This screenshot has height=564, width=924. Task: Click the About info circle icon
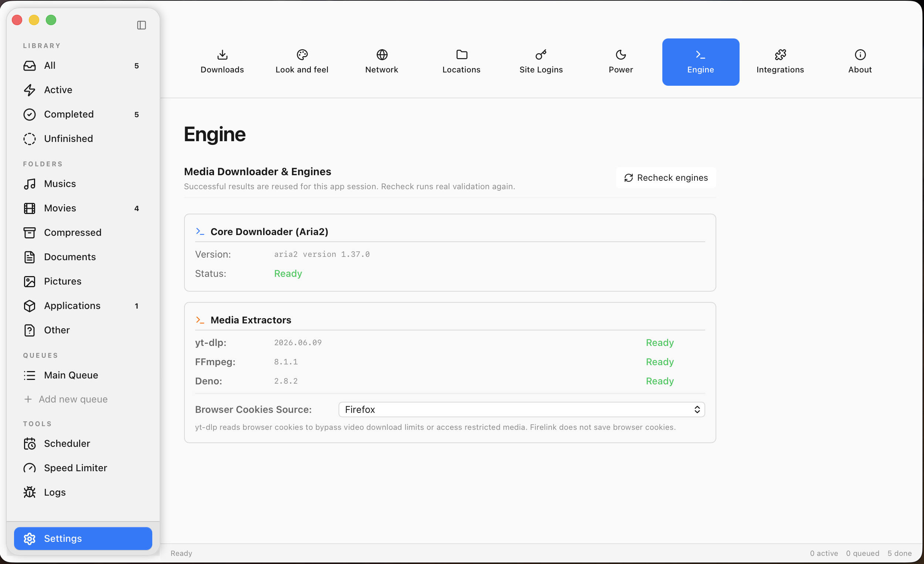click(860, 55)
